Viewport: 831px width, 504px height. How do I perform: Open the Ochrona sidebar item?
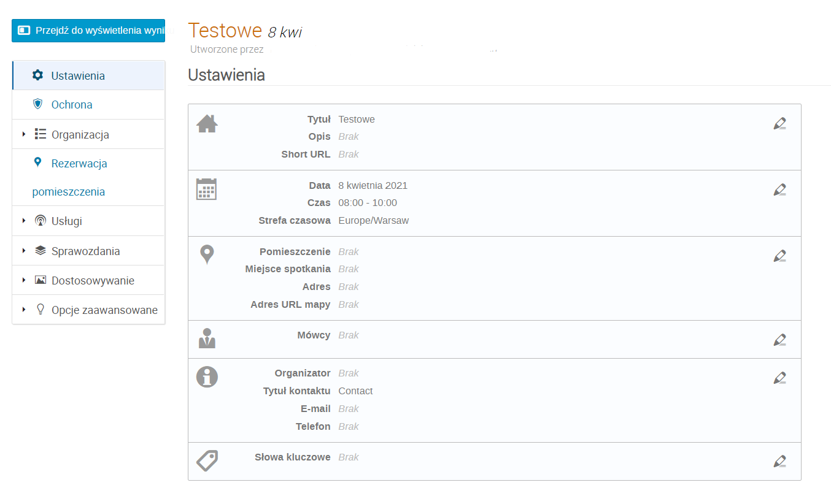click(x=88, y=105)
